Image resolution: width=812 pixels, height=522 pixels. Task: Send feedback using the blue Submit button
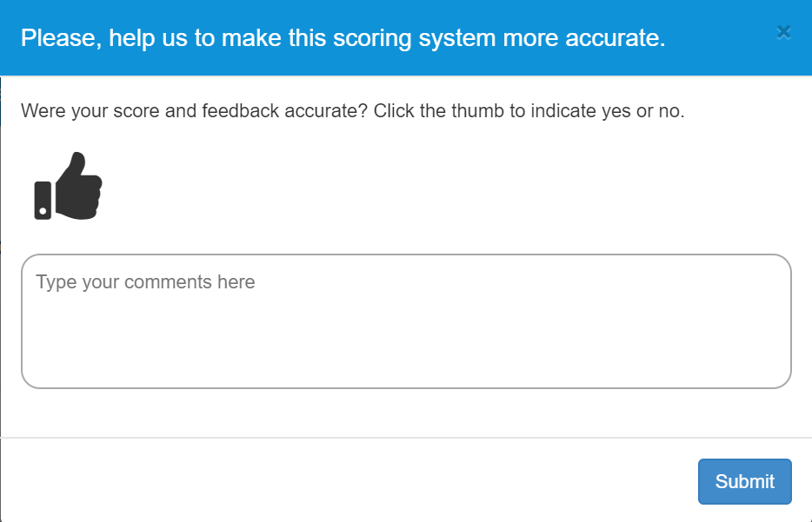(x=745, y=481)
